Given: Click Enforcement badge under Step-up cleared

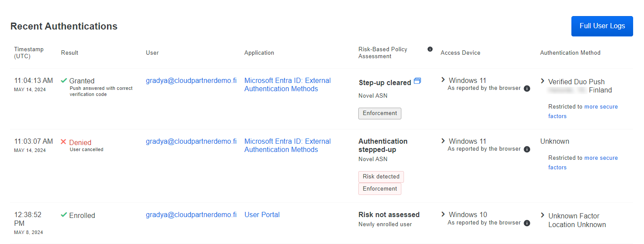Looking at the screenshot, I should (380, 113).
